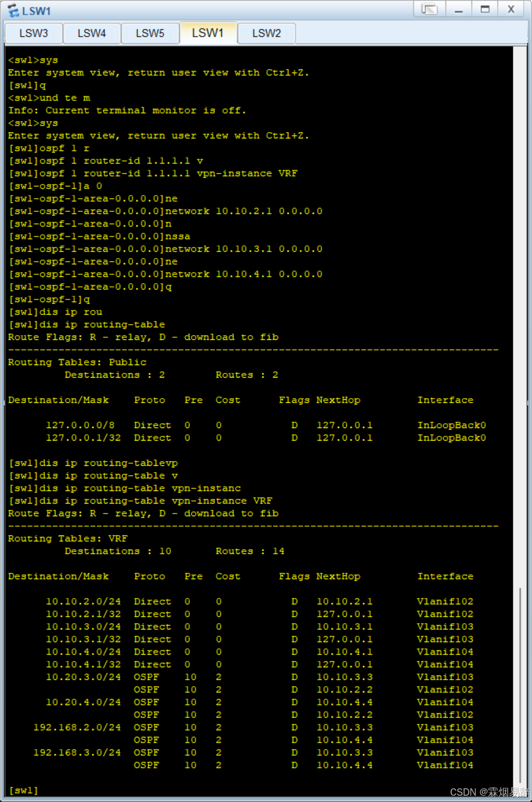Maximize the LSW1 window
This screenshot has width=532, height=802.
pyautogui.click(x=485, y=9)
